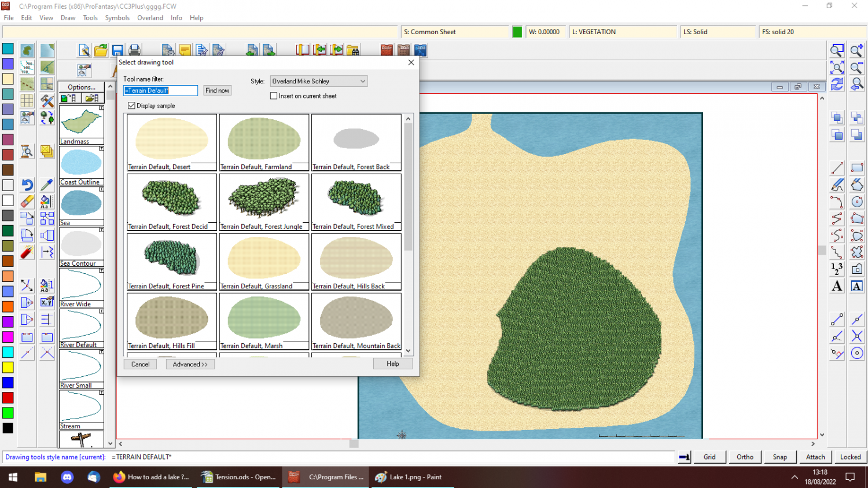This screenshot has width=868, height=488.
Task: Toggle the Grid button in status bar
Action: 709,457
